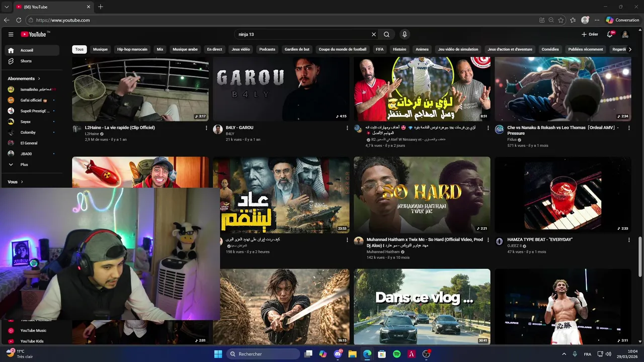
Task: Open the tab actions menu chevron
Action: tap(7, 7)
